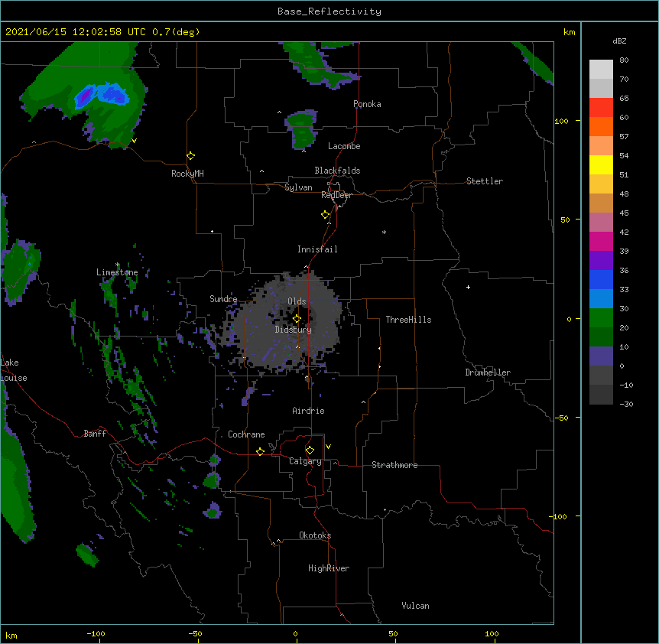Click the Okotoks town label

click(315, 535)
